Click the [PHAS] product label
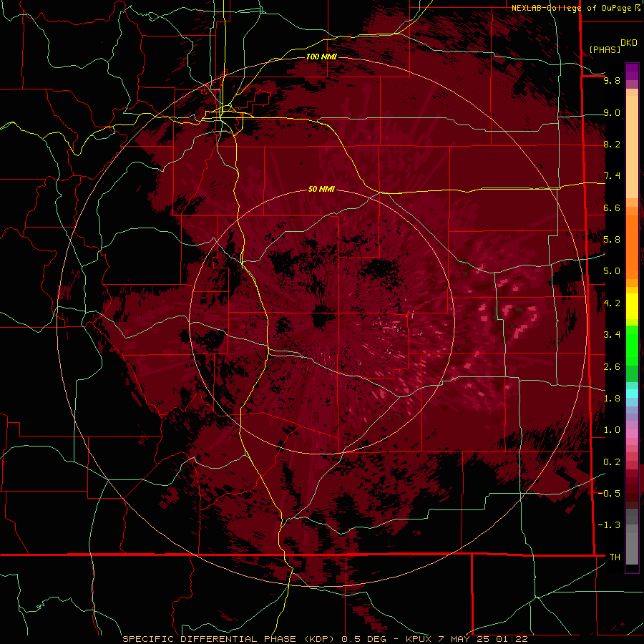The width and height of the screenshot is (644, 644). point(605,49)
